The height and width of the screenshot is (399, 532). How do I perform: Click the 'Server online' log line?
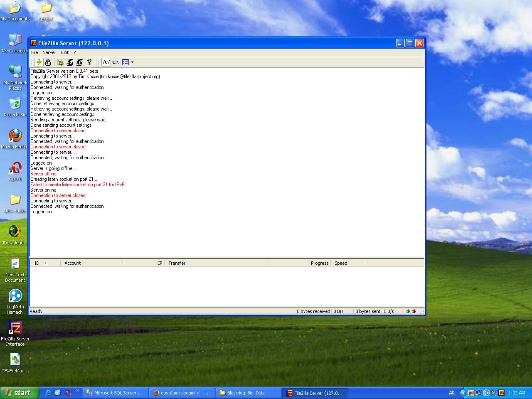[x=43, y=190]
